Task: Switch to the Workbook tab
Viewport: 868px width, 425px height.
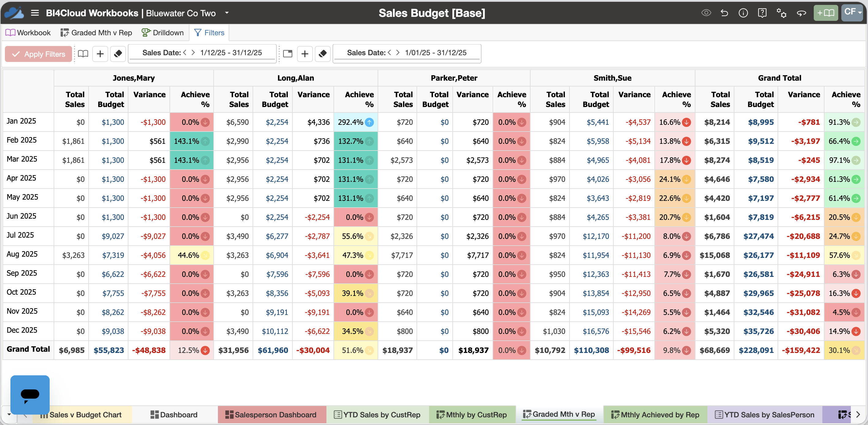Action: 28,33
